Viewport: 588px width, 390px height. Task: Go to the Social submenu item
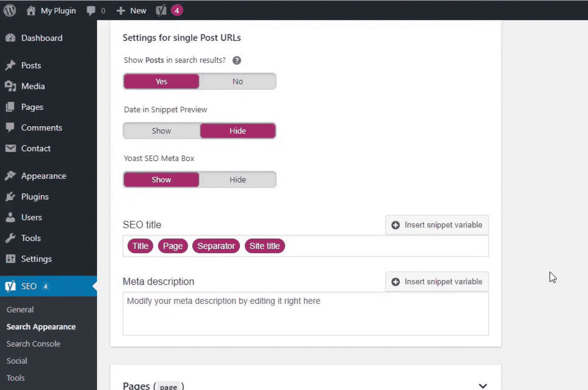[x=17, y=361]
